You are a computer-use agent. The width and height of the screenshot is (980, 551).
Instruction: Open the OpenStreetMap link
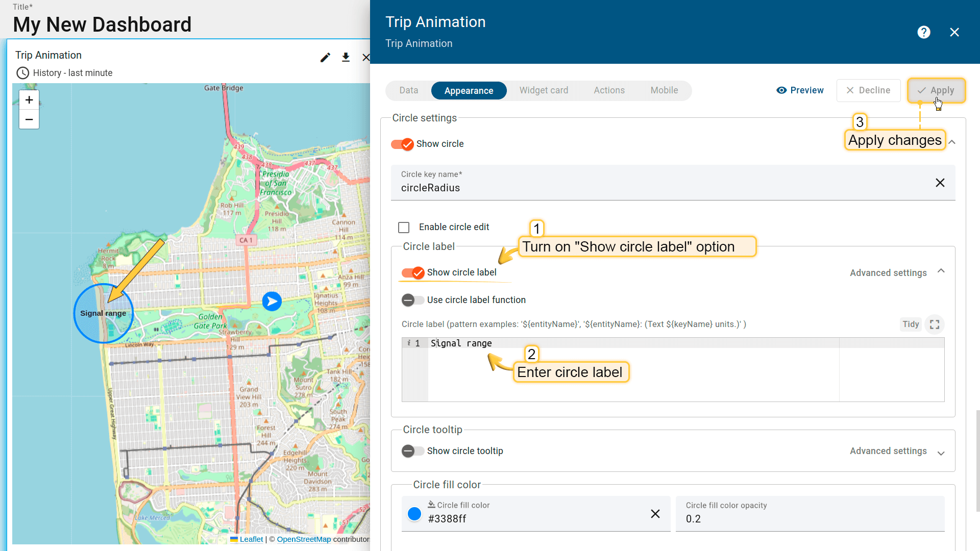point(304,539)
